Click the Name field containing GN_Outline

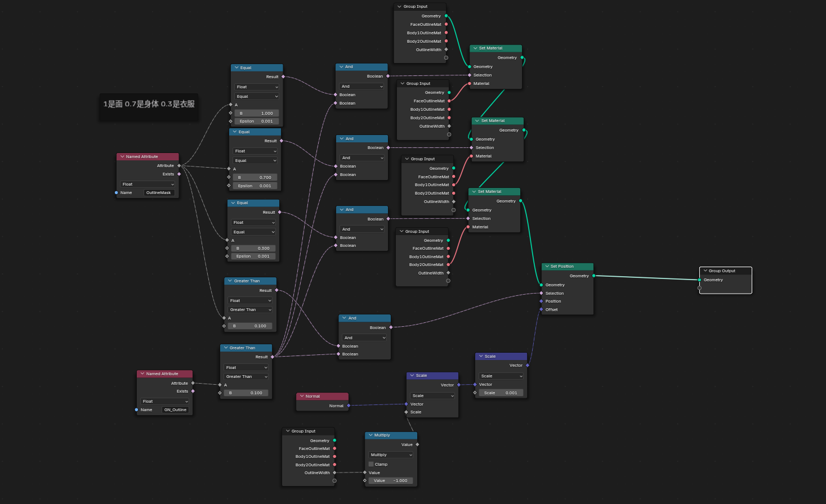(175, 409)
